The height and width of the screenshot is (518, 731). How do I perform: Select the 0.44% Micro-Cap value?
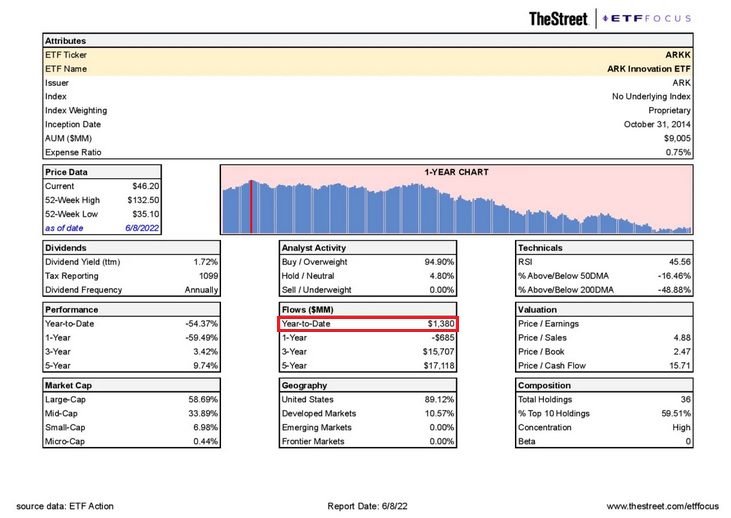coord(206,442)
